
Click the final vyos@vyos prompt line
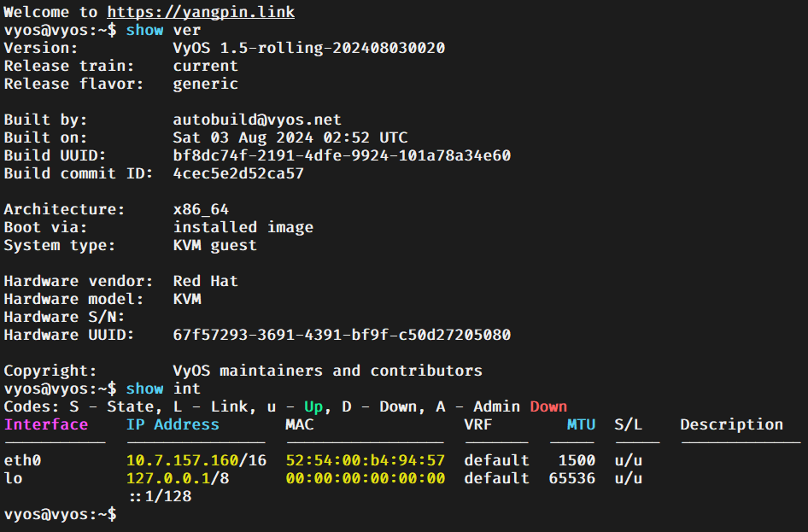pos(61,514)
